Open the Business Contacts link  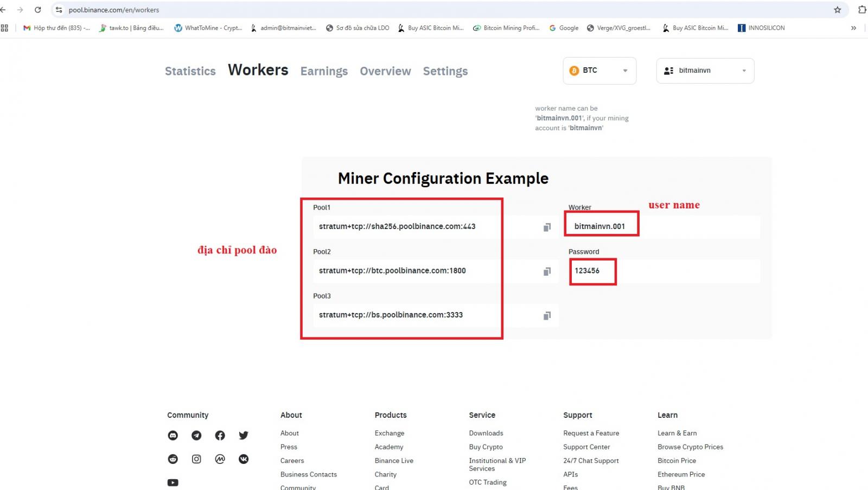[x=309, y=474]
